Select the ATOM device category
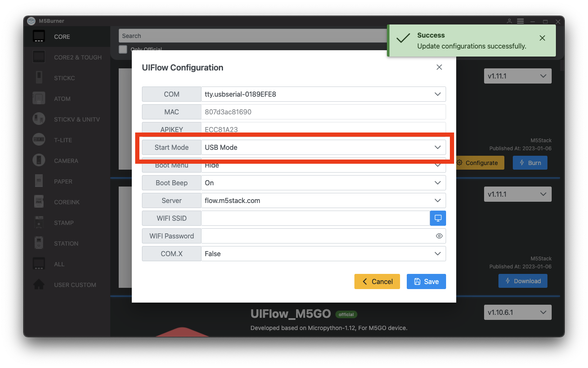The image size is (588, 368). 62,99
